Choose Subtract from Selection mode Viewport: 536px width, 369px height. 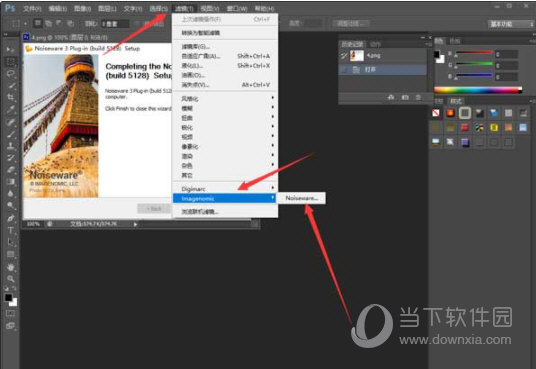[59, 23]
